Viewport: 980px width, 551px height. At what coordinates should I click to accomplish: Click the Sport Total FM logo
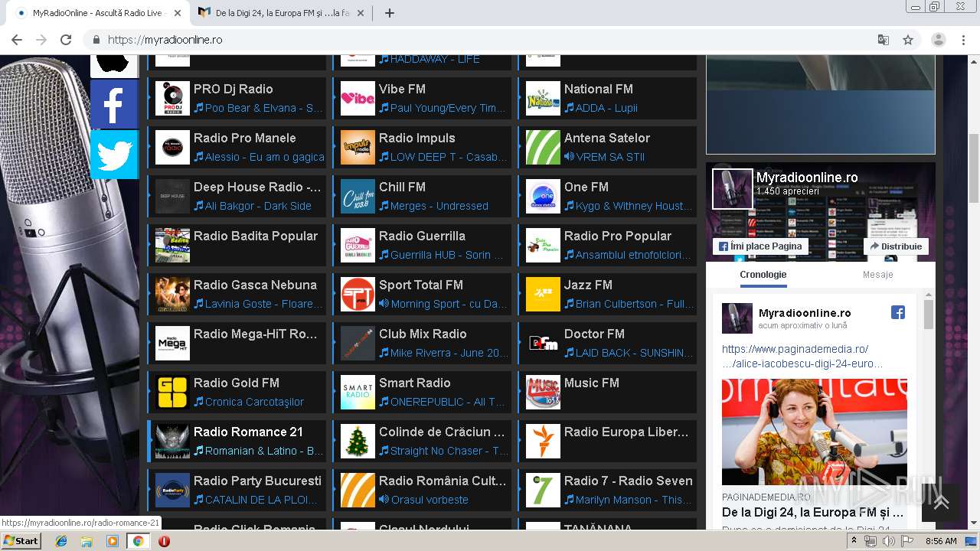pos(358,295)
